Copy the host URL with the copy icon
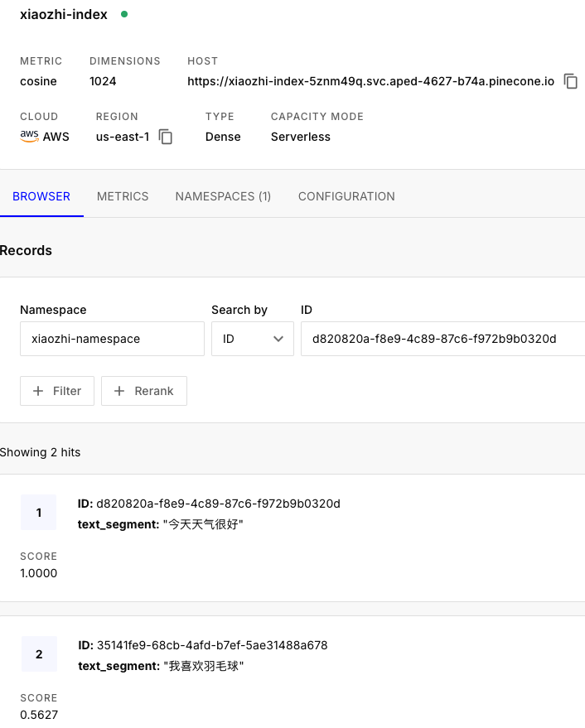 click(x=570, y=81)
